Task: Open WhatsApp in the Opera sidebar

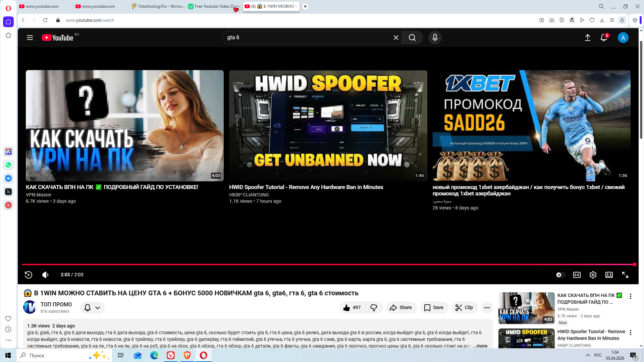Action: pyautogui.click(x=8, y=165)
